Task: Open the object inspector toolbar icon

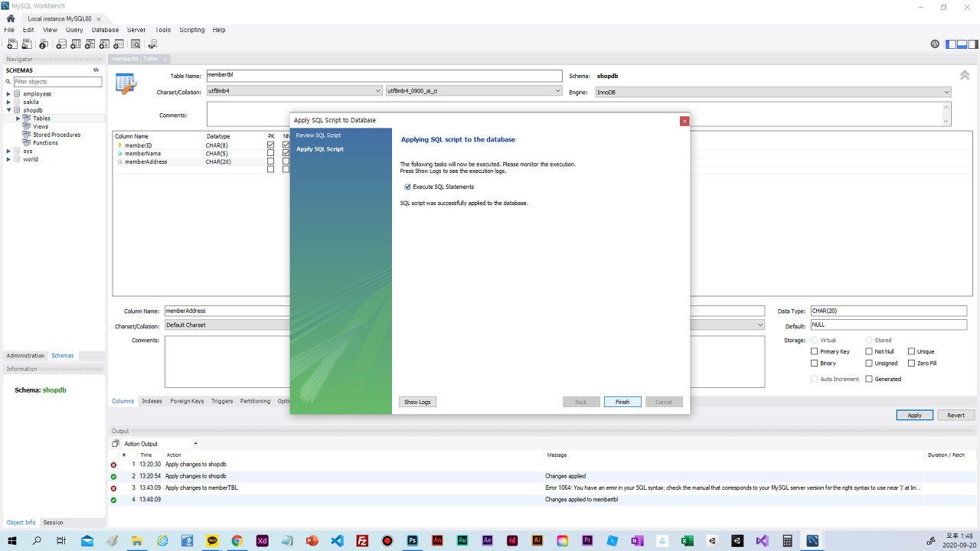Action: tap(44, 44)
